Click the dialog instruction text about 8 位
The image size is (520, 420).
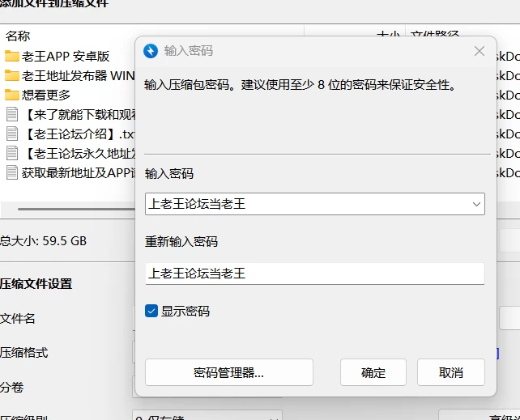[300, 85]
